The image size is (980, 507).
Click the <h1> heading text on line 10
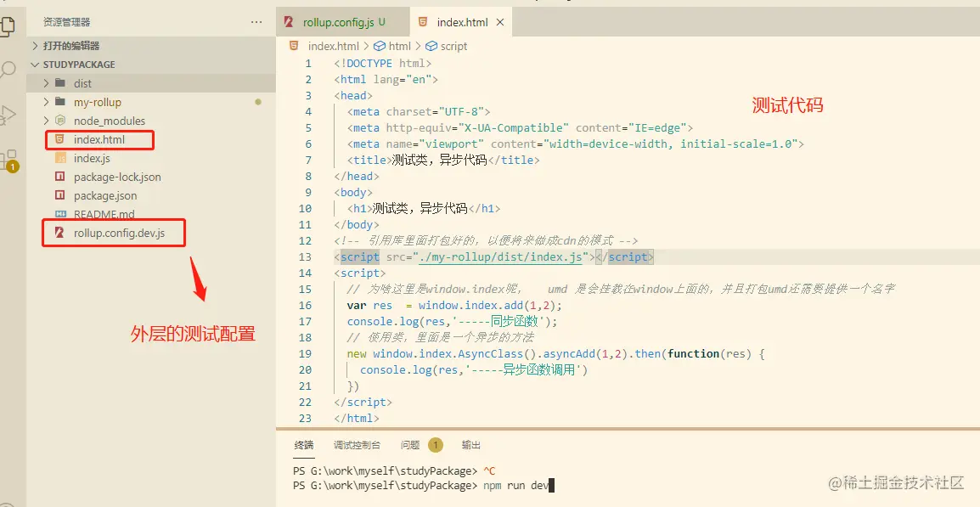click(424, 209)
